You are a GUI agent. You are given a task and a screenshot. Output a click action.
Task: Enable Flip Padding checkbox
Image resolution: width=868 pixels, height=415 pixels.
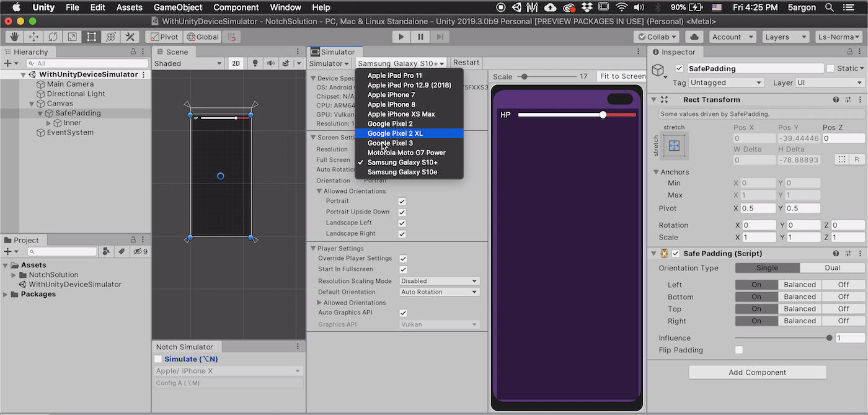[738, 350]
